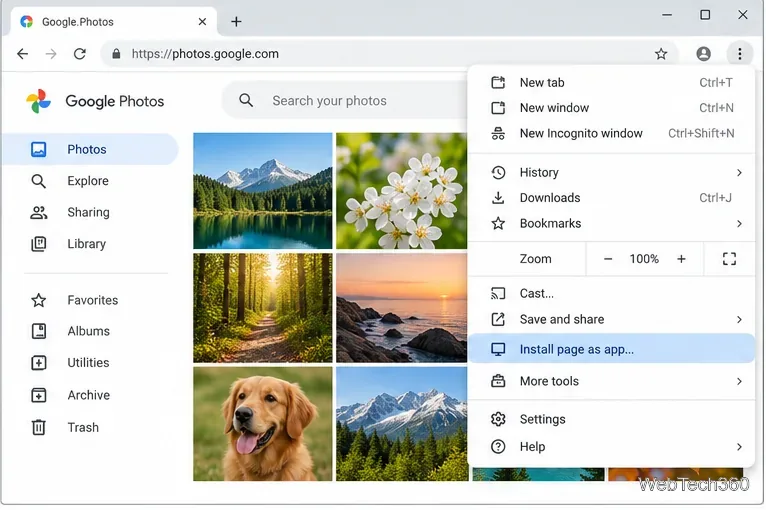Close the Google Photos tab
Image resolution: width=766 pixels, height=510 pixels.
[202, 21]
